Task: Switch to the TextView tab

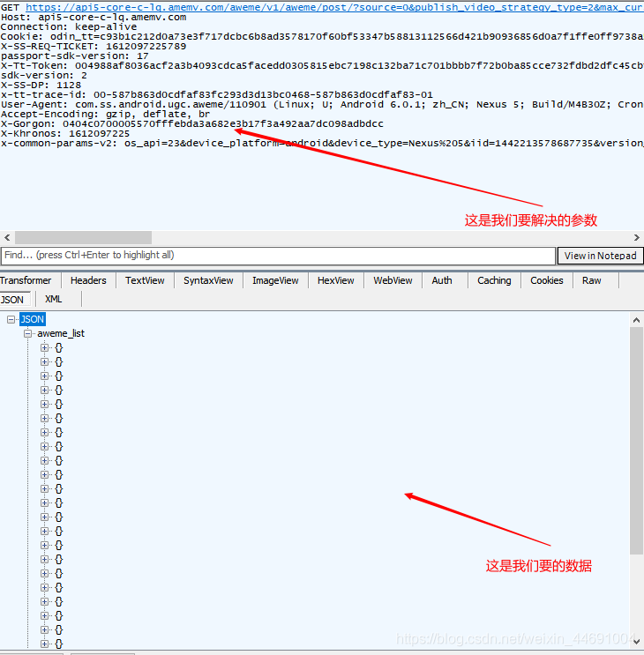Action: point(145,280)
